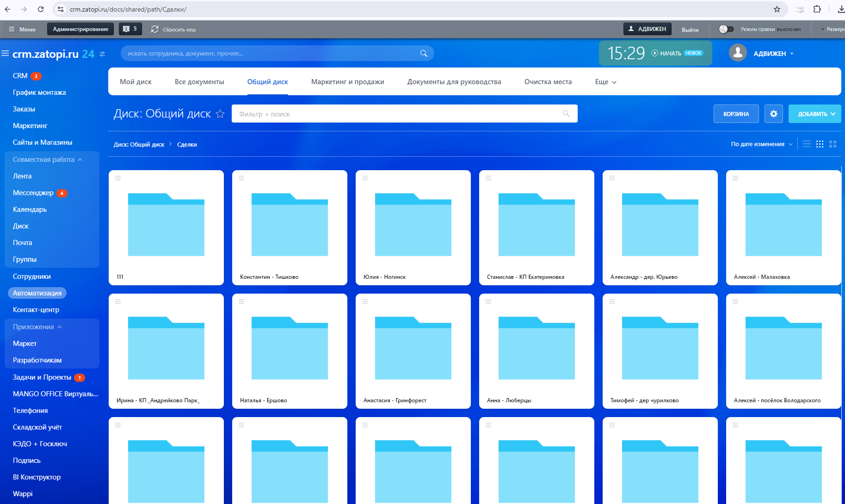This screenshot has height=504, width=845.
Task: Open Складской учёт in the sidebar
Action: (x=37, y=427)
